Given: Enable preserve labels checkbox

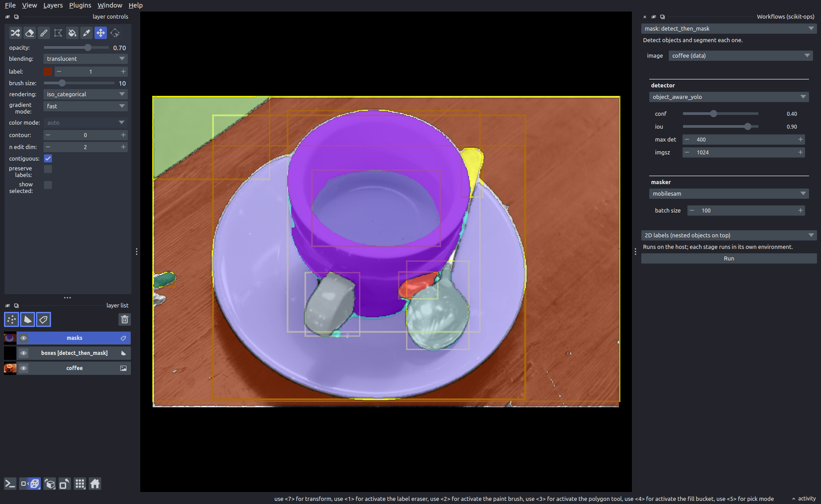Looking at the screenshot, I should 48,169.
